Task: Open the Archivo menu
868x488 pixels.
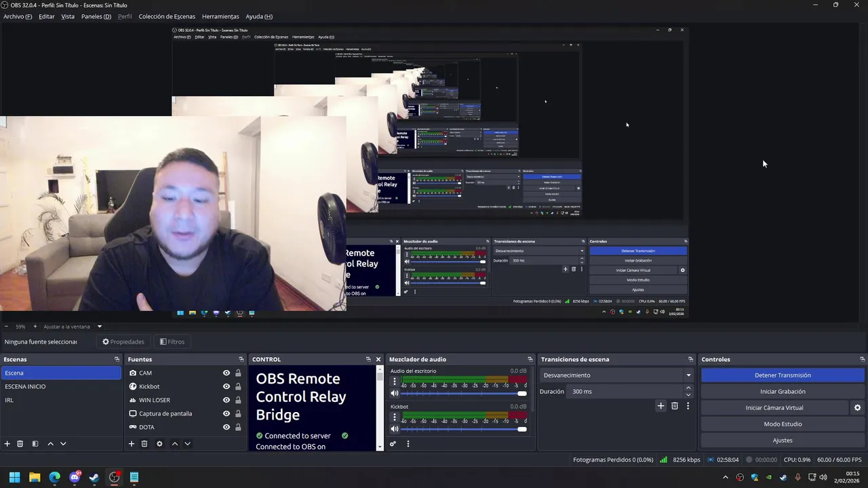Action: (18, 16)
